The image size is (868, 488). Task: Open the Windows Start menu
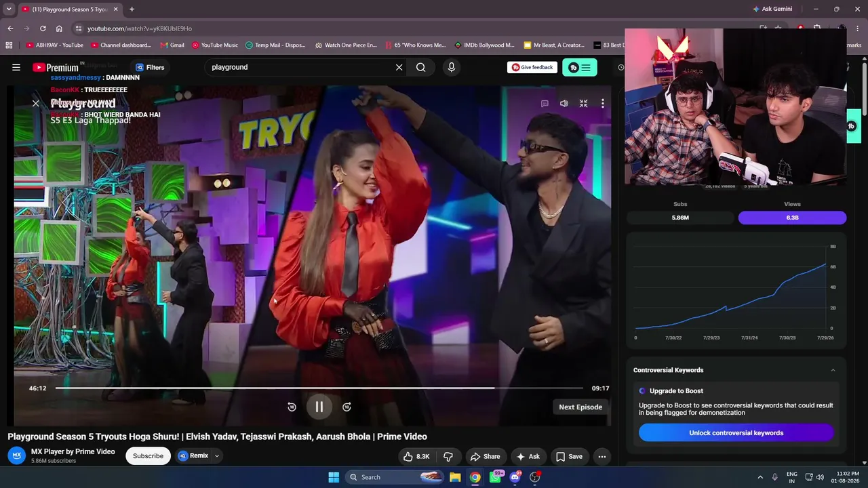334,477
